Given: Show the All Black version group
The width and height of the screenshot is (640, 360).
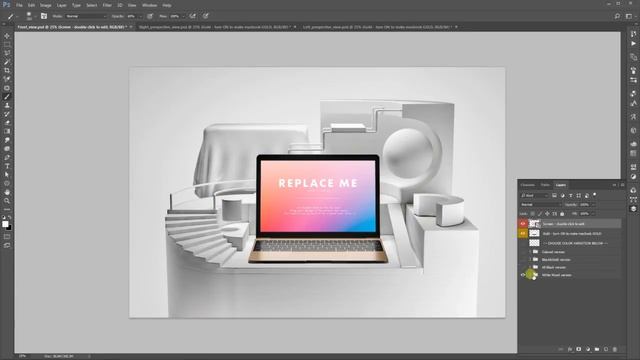Looking at the screenshot, I should tap(522, 267).
